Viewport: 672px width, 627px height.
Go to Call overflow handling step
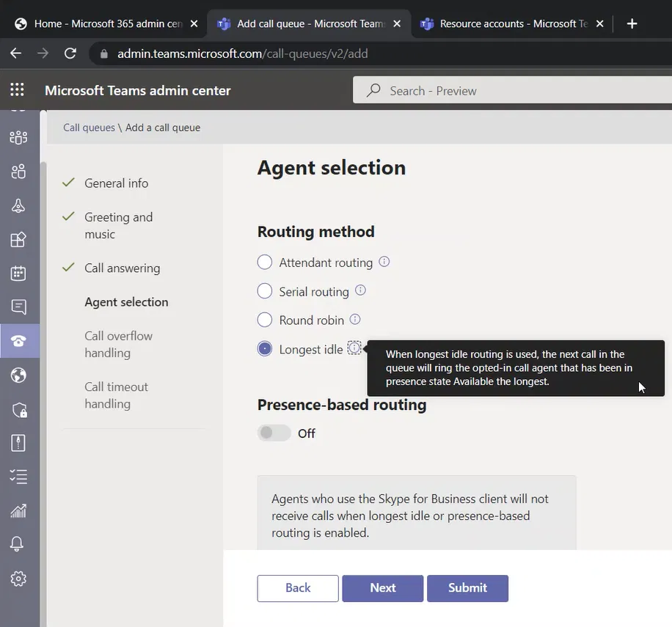(x=118, y=344)
